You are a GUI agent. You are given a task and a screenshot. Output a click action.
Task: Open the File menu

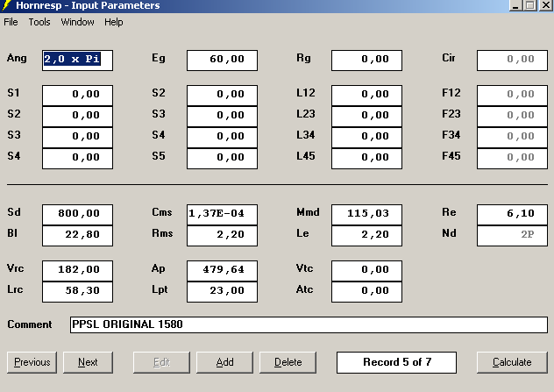[11, 22]
